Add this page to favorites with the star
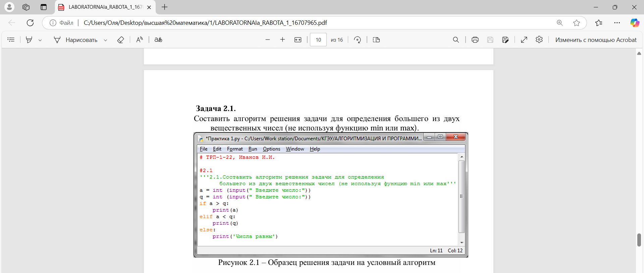The width and height of the screenshot is (644, 273). tap(577, 23)
